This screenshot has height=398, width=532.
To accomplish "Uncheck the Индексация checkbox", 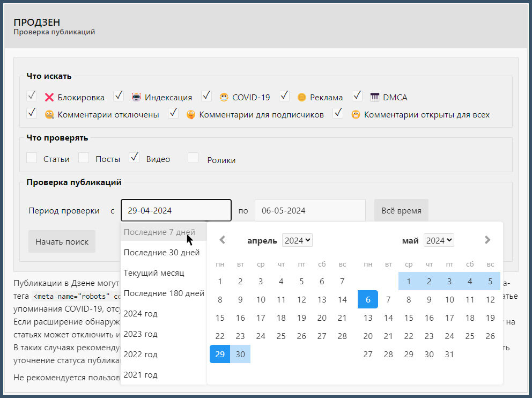I will click(x=119, y=96).
